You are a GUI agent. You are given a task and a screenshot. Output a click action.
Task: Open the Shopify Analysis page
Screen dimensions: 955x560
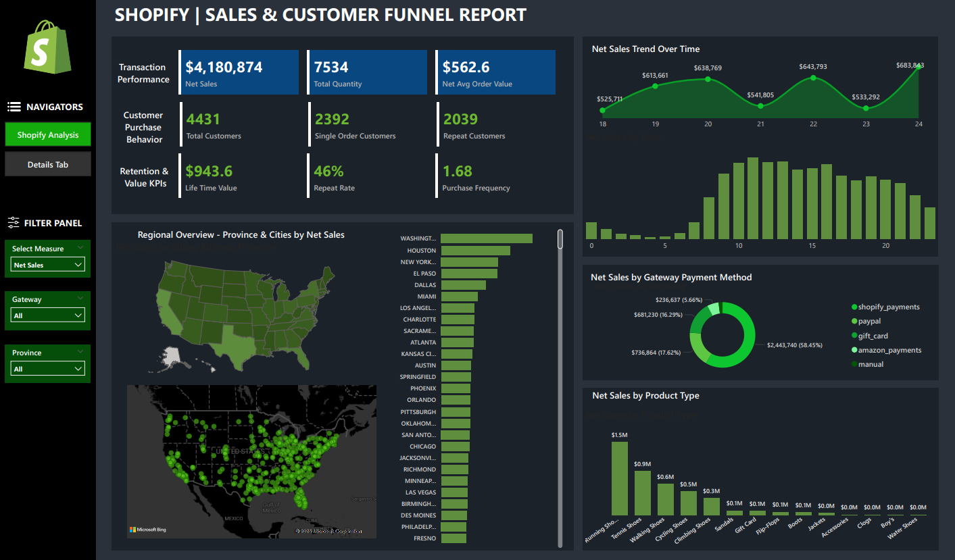tap(48, 134)
